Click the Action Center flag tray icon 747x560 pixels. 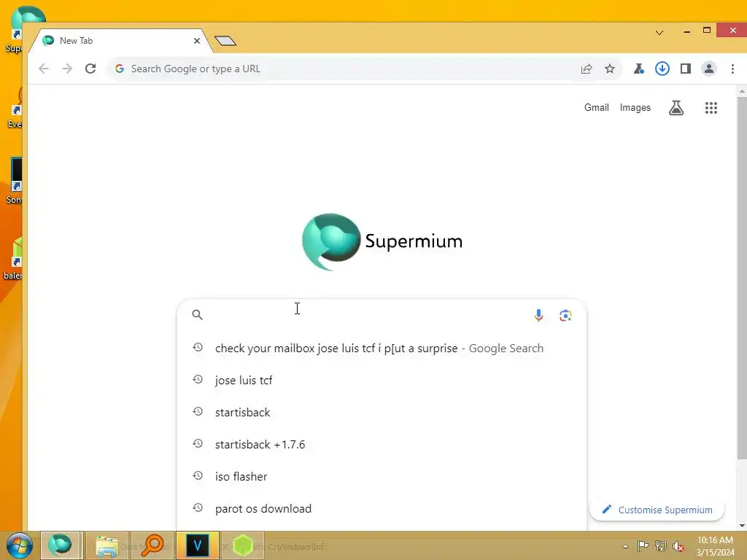[x=643, y=546]
